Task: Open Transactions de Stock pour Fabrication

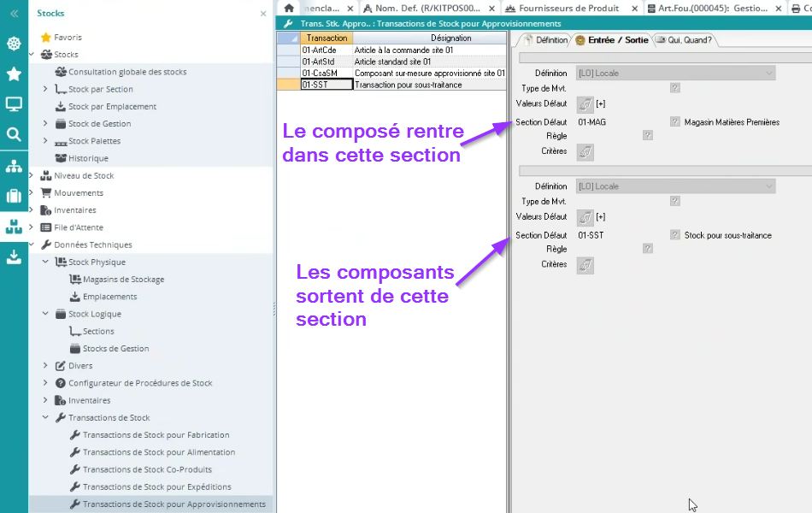Action: pos(156,435)
